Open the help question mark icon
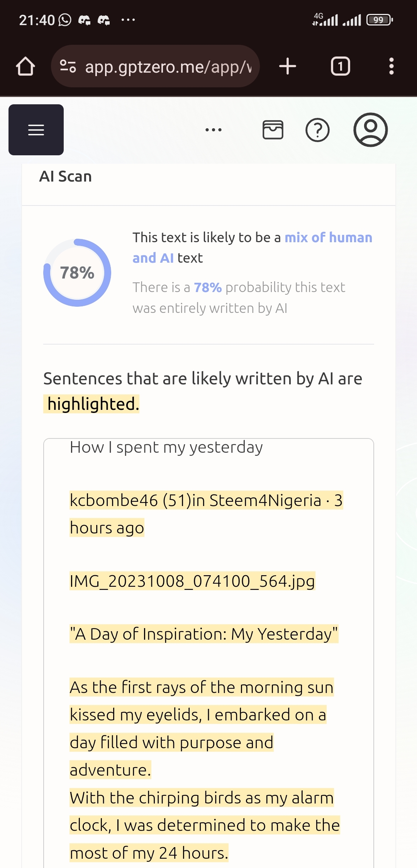Viewport: 417px width, 868px height. 317,130
